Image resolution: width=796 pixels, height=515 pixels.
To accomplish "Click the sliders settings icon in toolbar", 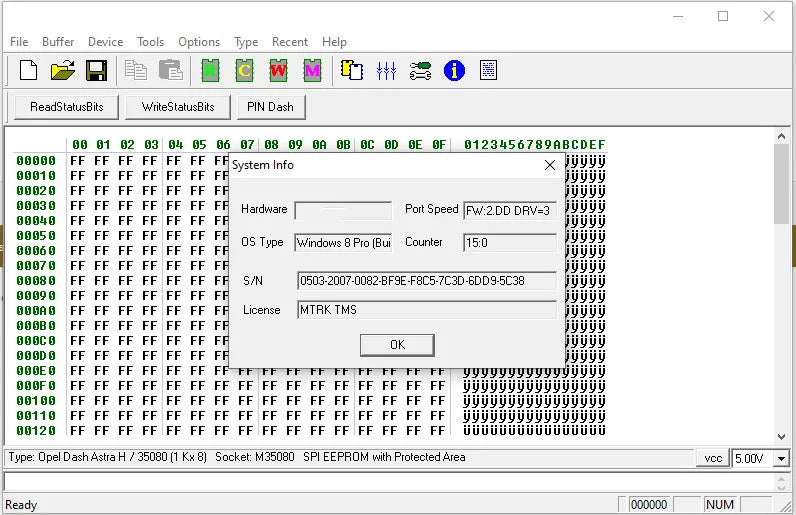I will pyautogui.click(x=386, y=70).
